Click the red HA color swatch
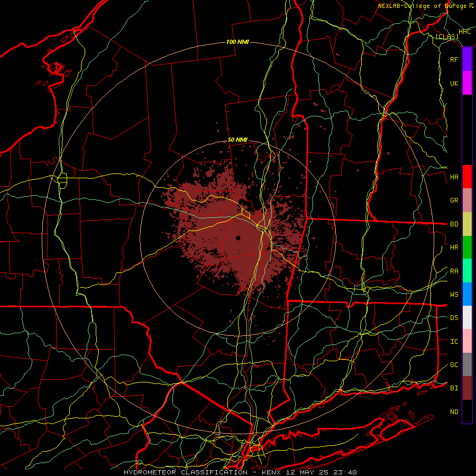 click(467, 177)
